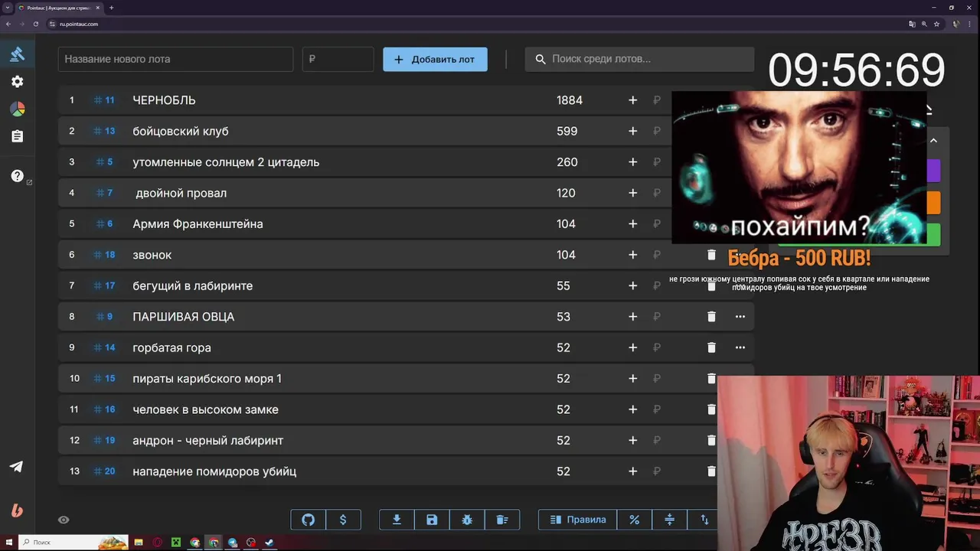Image resolution: width=980 pixels, height=551 pixels.
Task: Click the ЧЕРНОБЛЬ lot name
Action: 164,100
